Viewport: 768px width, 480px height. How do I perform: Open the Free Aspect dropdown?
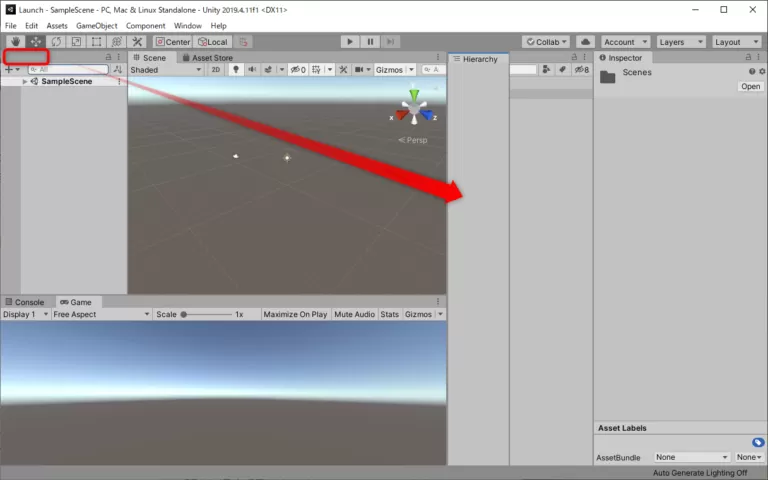coord(100,314)
